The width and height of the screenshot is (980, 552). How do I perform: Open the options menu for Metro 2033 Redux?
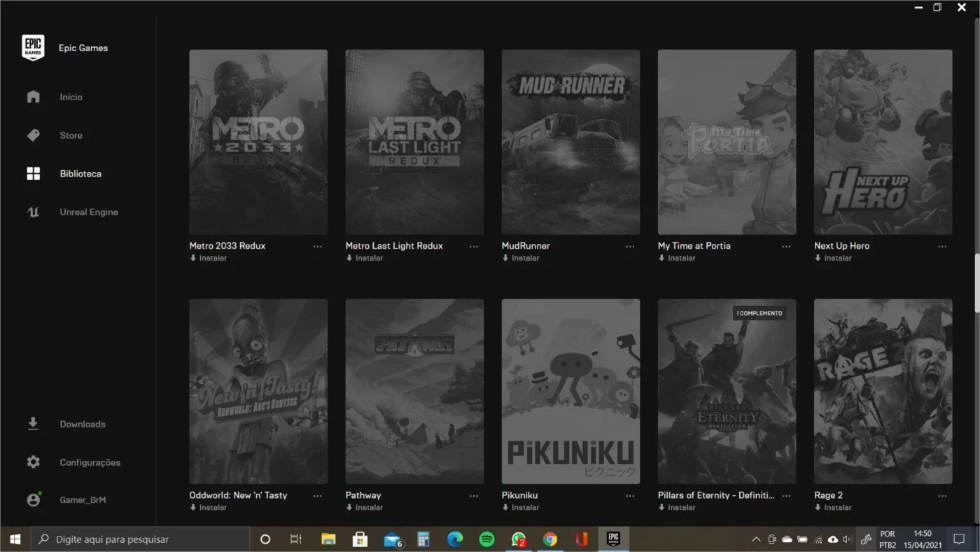coord(318,246)
